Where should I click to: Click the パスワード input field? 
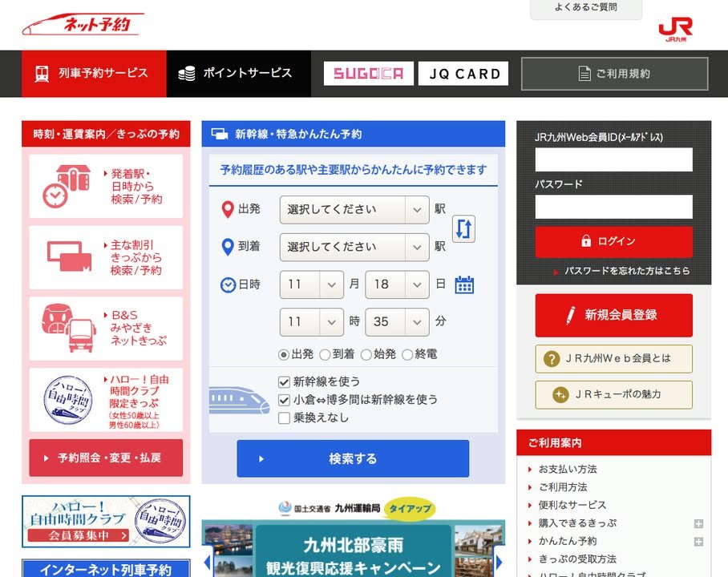coord(613,207)
